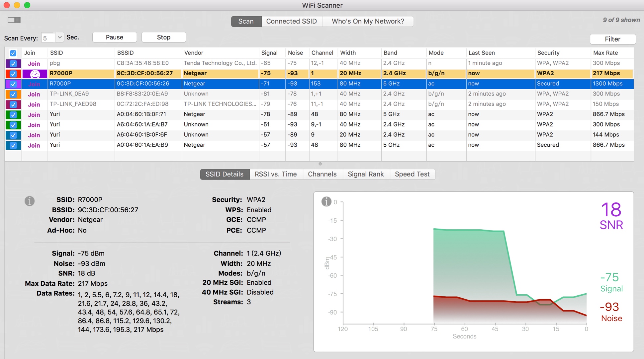
Task: Open the Speed Test tab
Action: point(412,174)
